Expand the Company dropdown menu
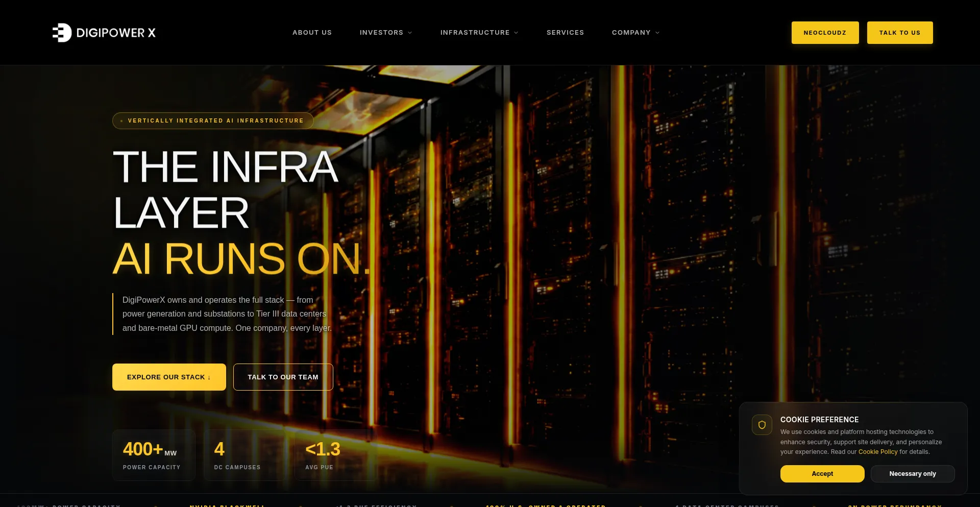This screenshot has height=507, width=980. pyautogui.click(x=636, y=33)
